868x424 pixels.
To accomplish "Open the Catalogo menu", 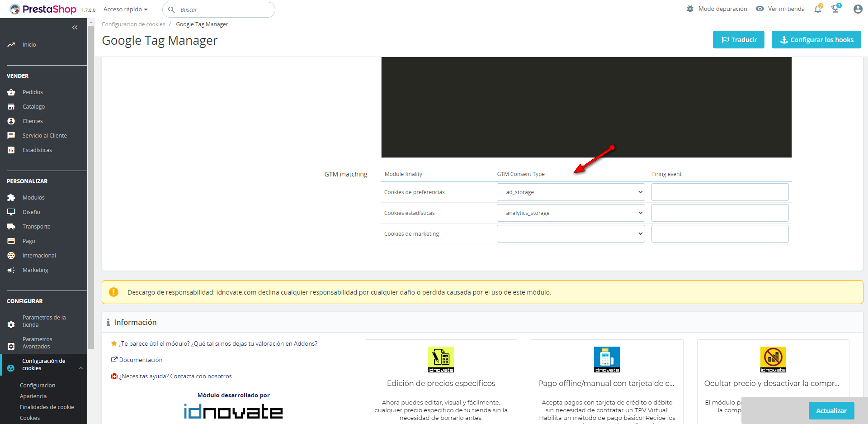I will pyautogui.click(x=33, y=107).
